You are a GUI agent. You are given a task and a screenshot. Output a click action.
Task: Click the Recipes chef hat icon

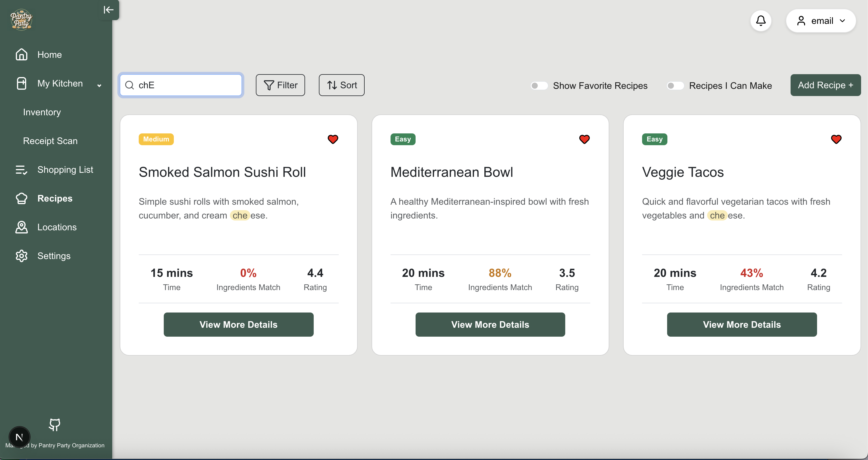coord(22,198)
